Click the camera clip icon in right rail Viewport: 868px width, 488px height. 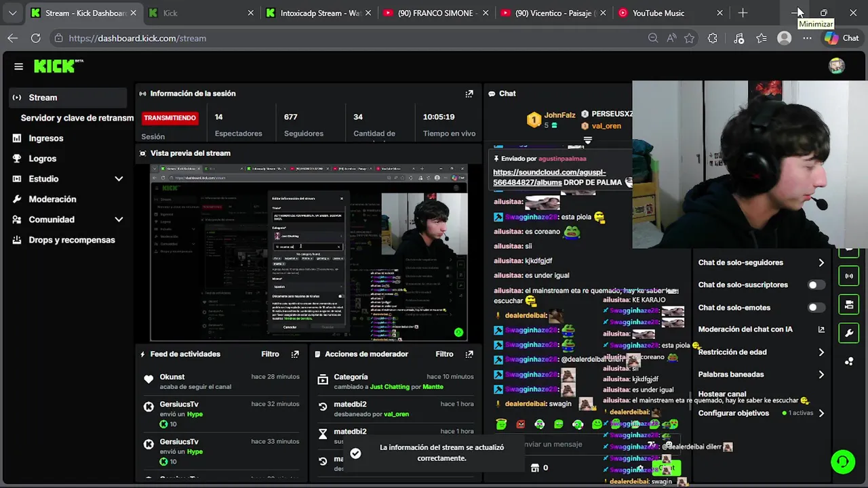849,304
